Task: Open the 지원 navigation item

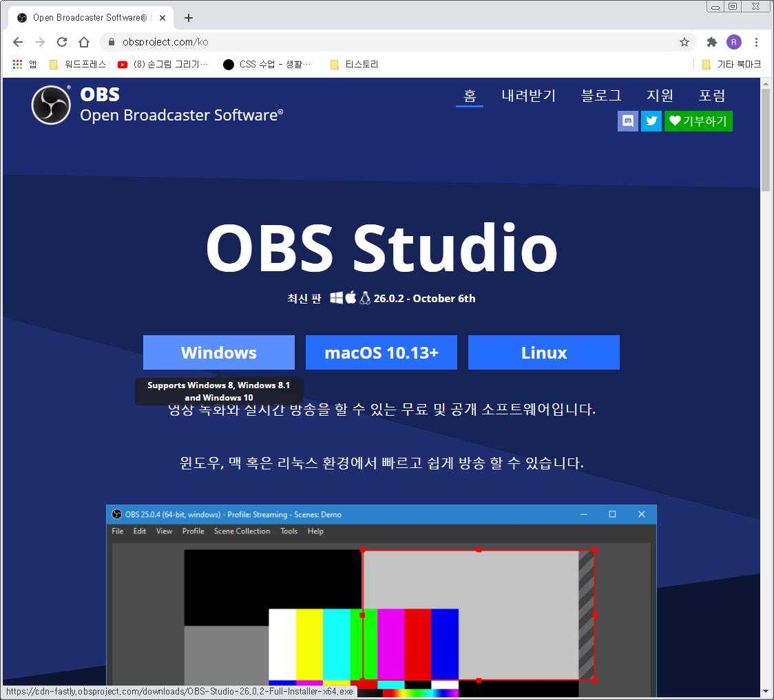Action: [660, 95]
